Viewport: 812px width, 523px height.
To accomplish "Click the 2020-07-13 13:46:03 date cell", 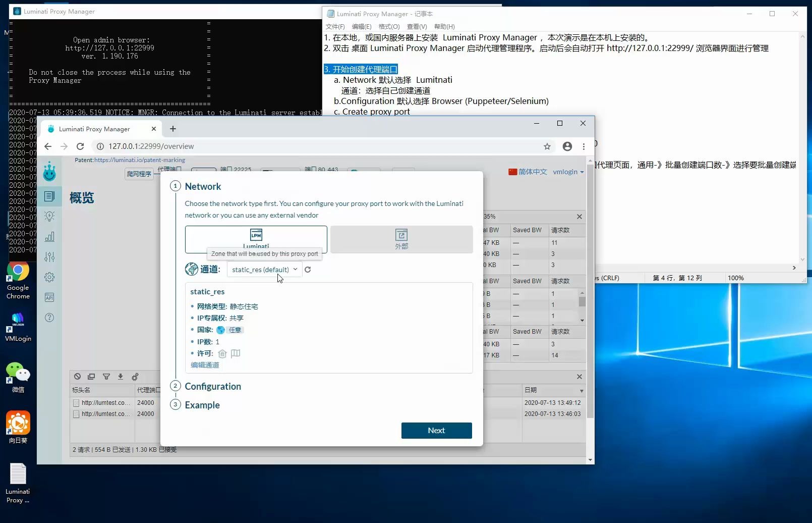I will (x=552, y=414).
